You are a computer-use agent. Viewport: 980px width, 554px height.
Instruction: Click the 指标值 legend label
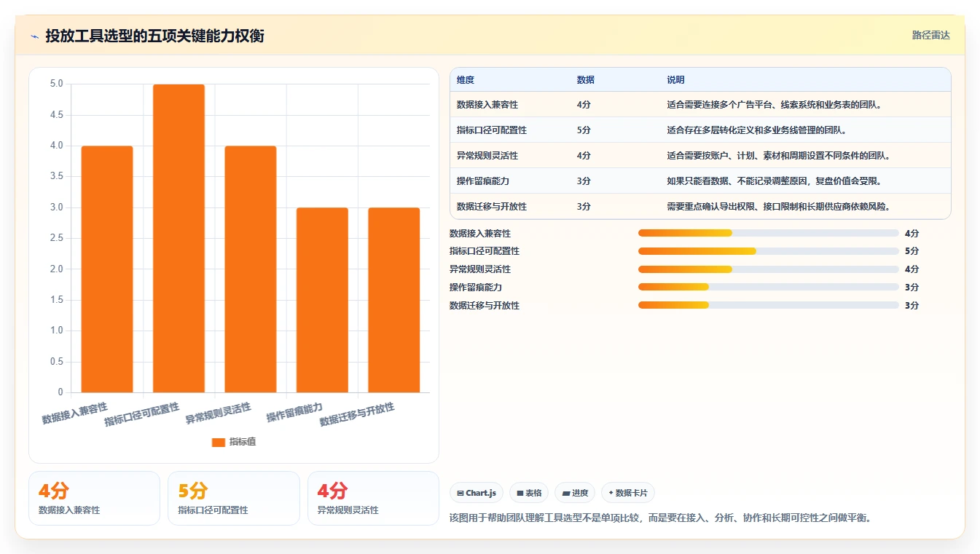click(x=243, y=442)
